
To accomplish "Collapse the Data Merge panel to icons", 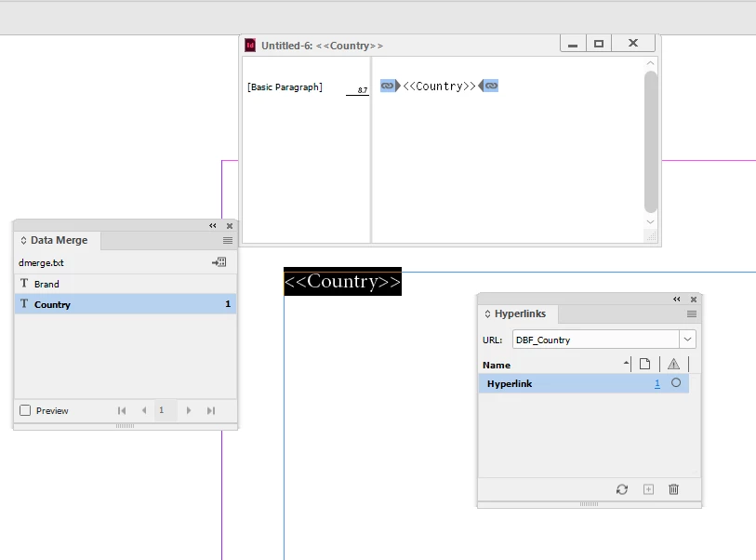I will point(213,226).
